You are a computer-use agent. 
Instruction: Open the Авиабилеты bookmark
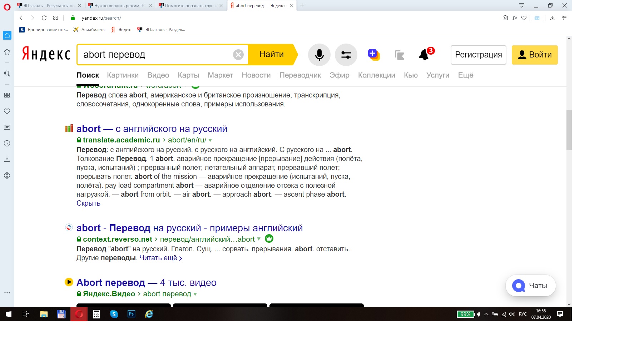tap(89, 30)
